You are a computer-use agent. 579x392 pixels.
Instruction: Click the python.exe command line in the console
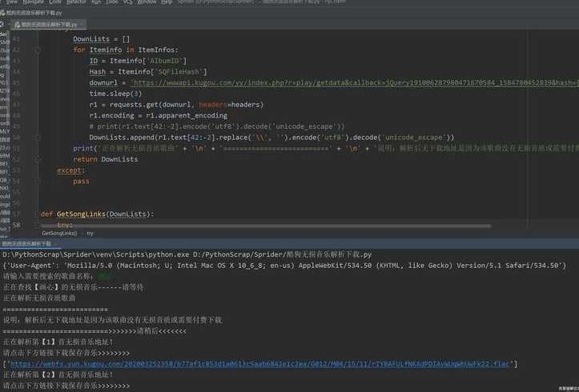tap(187, 254)
